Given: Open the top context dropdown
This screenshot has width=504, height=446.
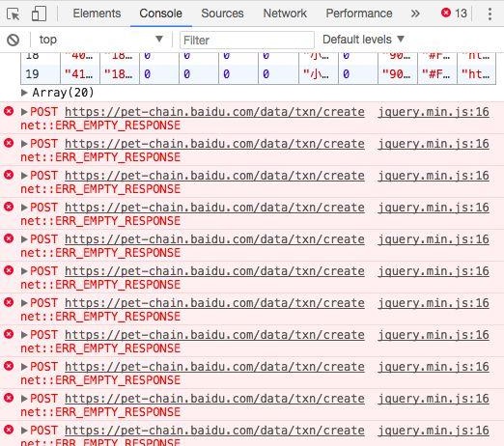Looking at the screenshot, I should point(100,40).
